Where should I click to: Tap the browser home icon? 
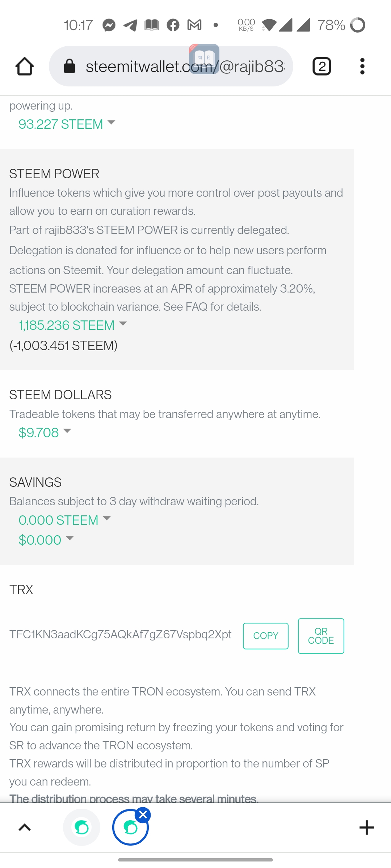(25, 66)
